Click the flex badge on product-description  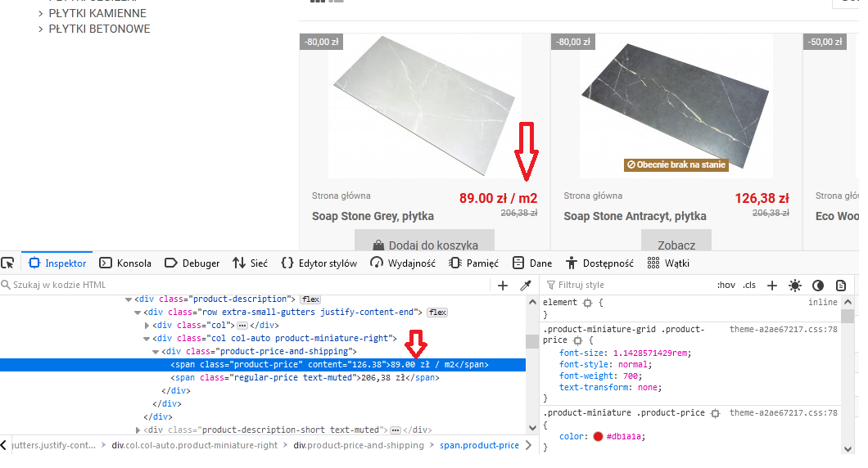click(310, 299)
